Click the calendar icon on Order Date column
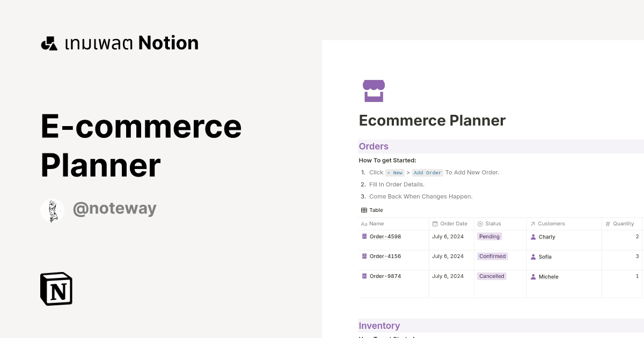This screenshot has height=338, width=644. click(x=434, y=224)
